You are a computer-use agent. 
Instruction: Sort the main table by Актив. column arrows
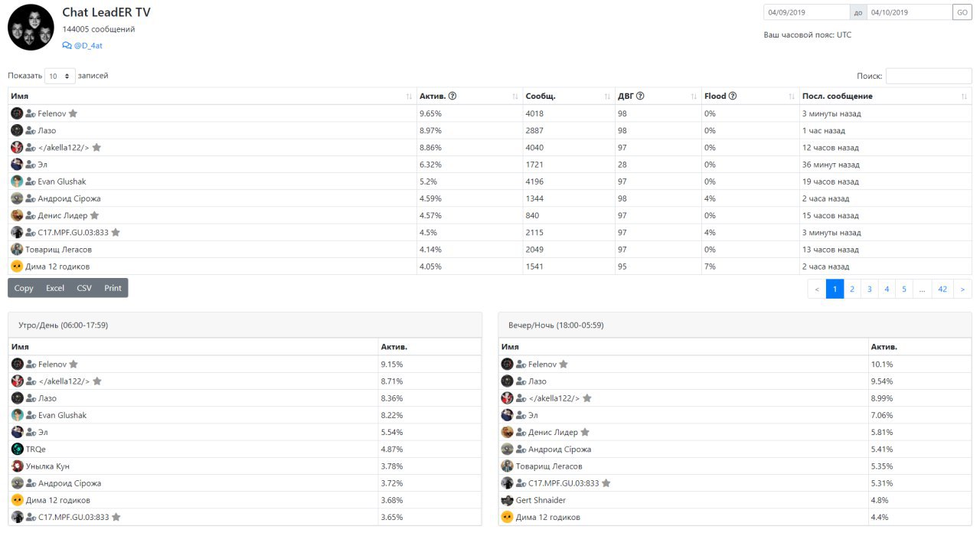point(515,96)
